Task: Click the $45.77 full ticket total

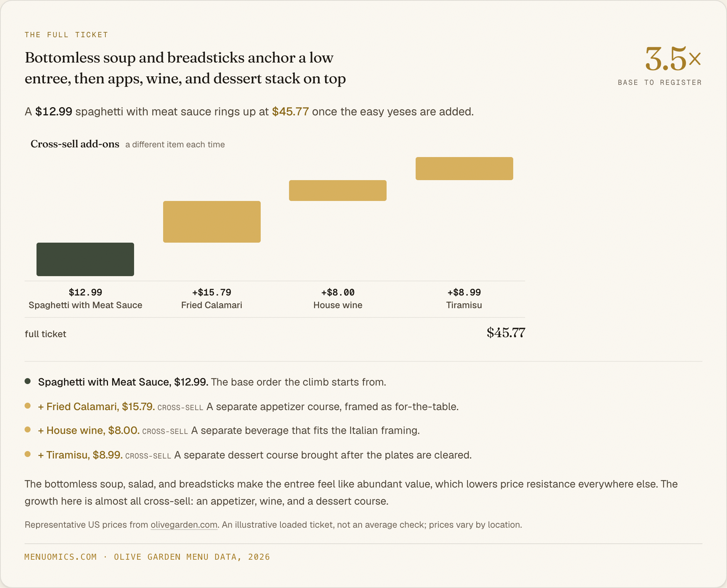Action: tap(506, 333)
